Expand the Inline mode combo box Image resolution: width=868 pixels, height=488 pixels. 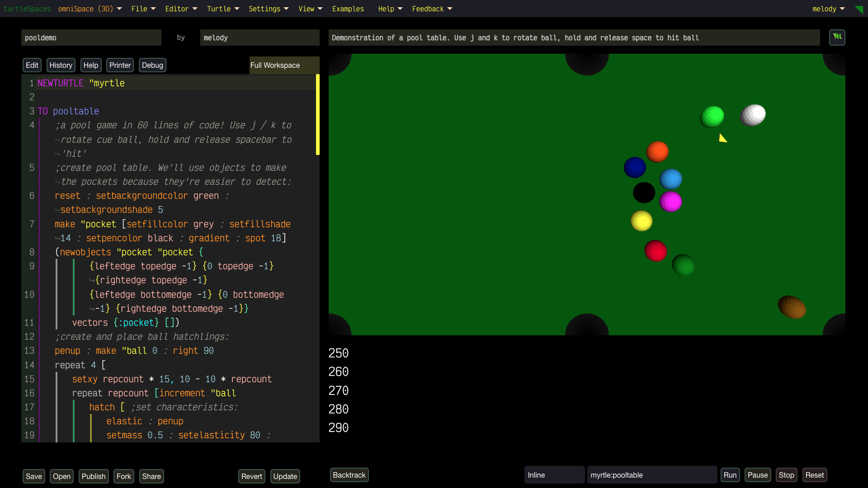pos(554,475)
